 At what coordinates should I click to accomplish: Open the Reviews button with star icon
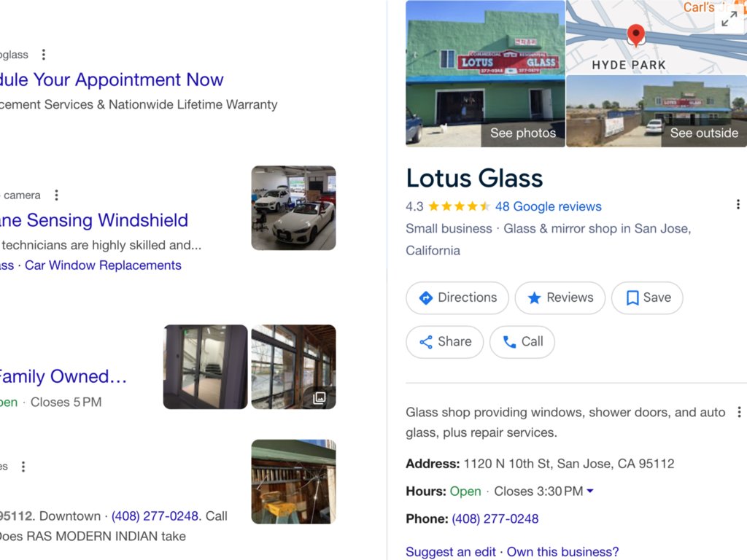(560, 298)
